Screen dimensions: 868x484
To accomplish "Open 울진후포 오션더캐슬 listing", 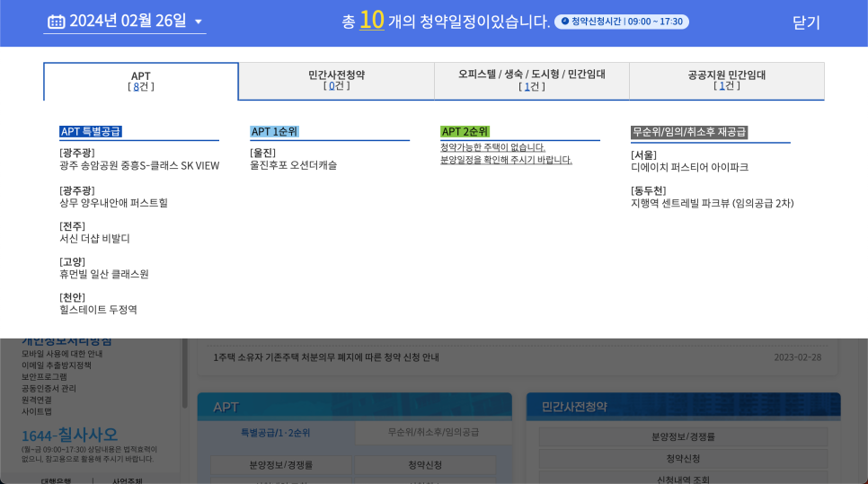I will tap(294, 165).
